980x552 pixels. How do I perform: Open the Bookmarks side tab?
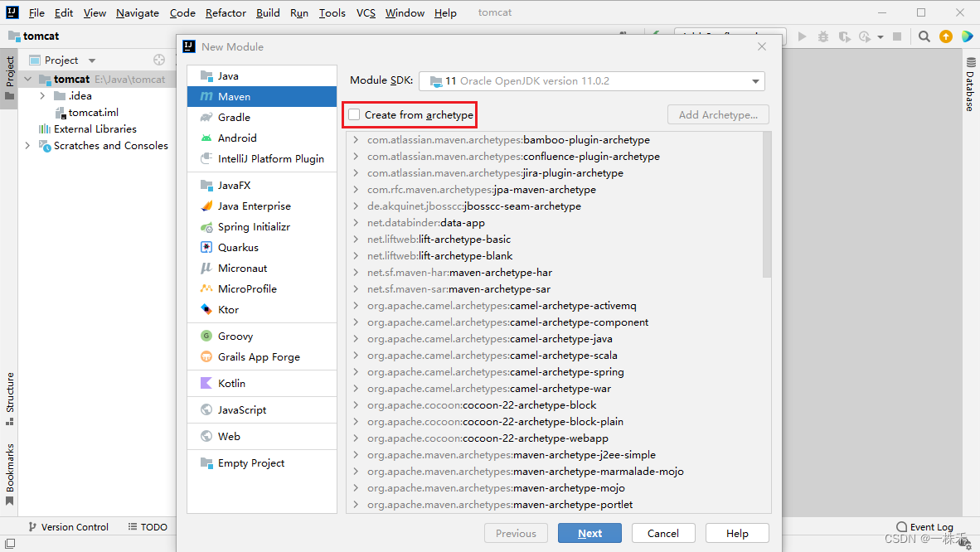pos(9,474)
